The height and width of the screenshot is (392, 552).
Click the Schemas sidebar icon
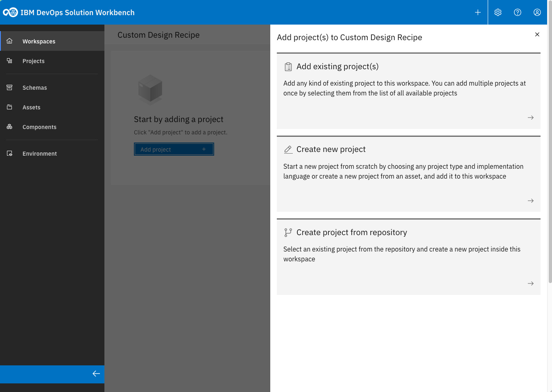click(9, 87)
